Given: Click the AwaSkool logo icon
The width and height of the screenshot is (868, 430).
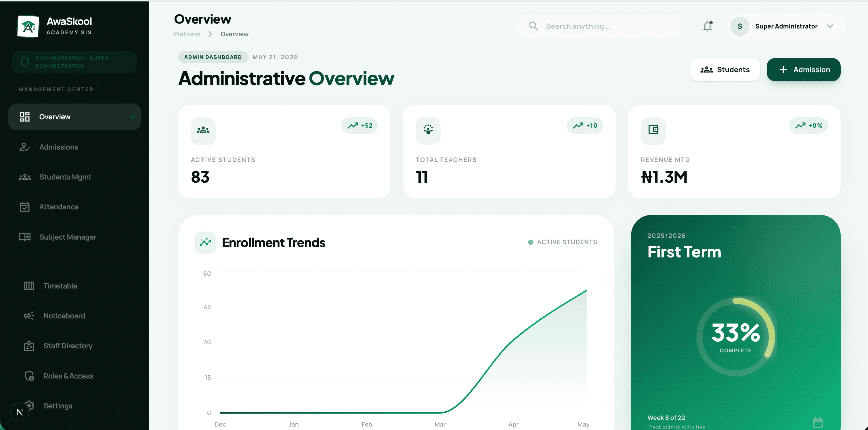Looking at the screenshot, I should [28, 26].
